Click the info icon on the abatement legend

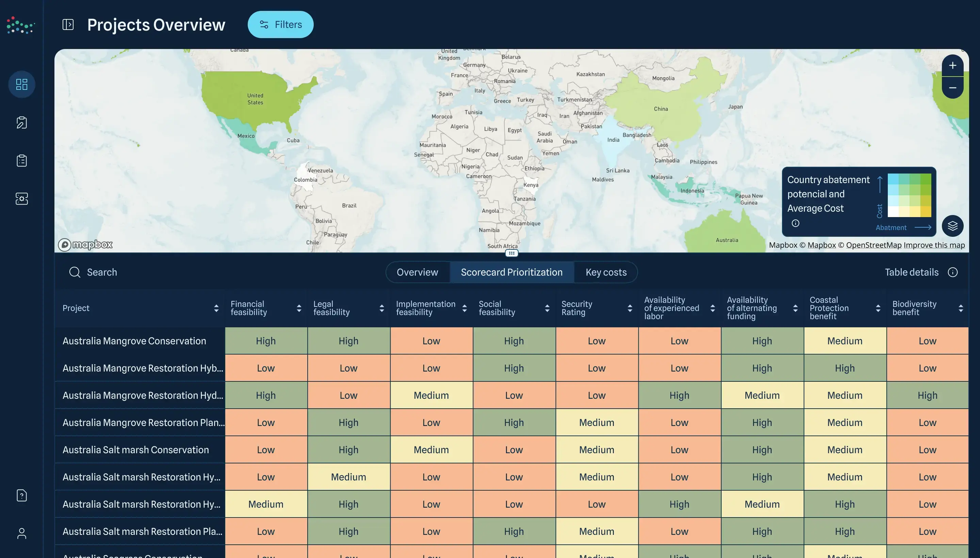796,223
